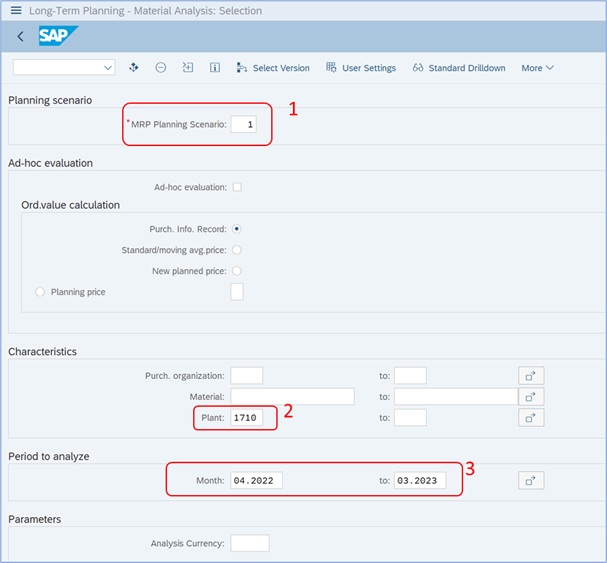Expand the More menu
Screen dimensions: 607x563
pyautogui.click(x=537, y=68)
